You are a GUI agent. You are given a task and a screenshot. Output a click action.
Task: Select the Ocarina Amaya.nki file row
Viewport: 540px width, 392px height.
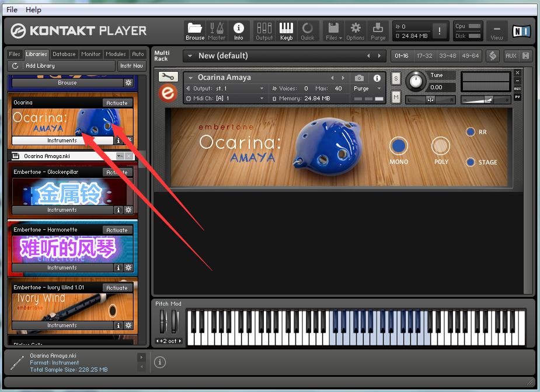pos(72,156)
